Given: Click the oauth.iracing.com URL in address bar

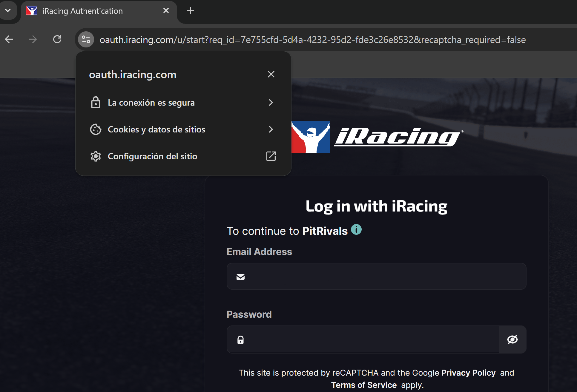Looking at the screenshot, I should (x=312, y=40).
